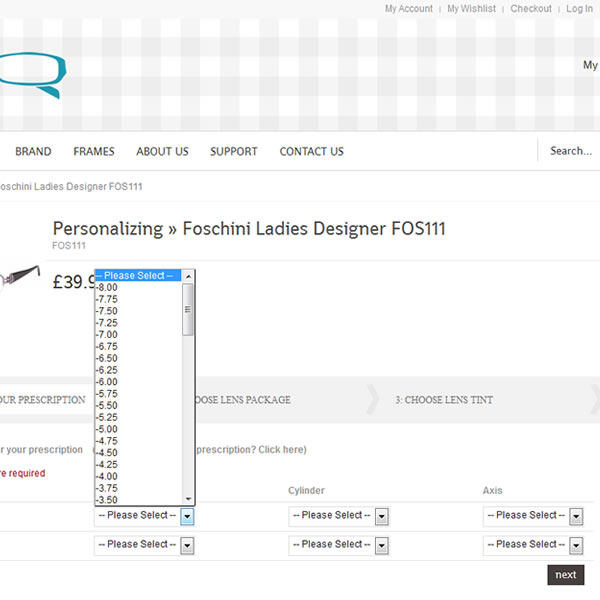Switch to Choose Lens Tint step tab
The image size is (600, 600).
(443, 400)
